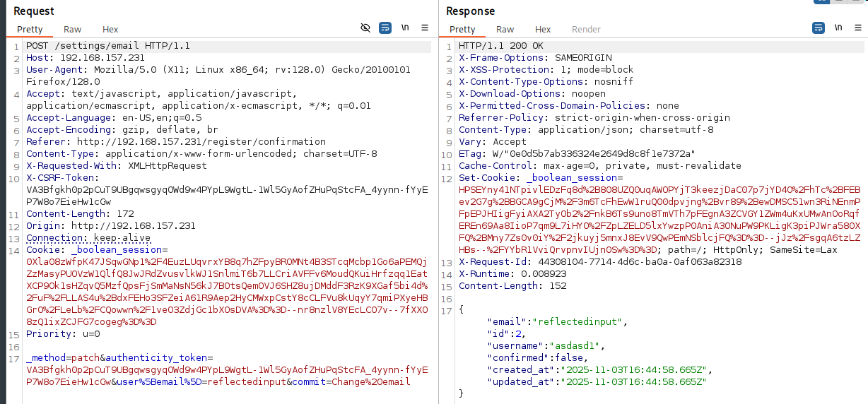Image resolution: width=868 pixels, height=404 pixels.
Task: Switch Response view to Raw tab
Action: [505, 30]
